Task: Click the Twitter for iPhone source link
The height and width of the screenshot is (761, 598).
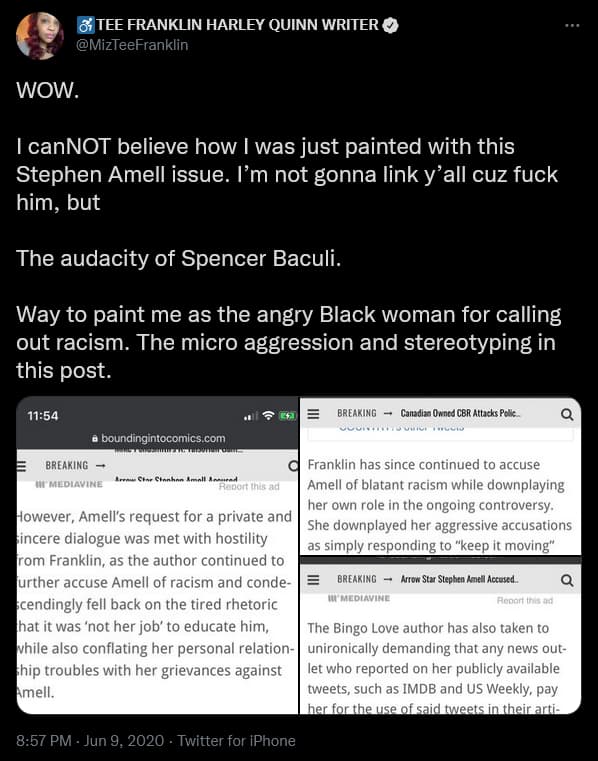Action: coord(236,741)
